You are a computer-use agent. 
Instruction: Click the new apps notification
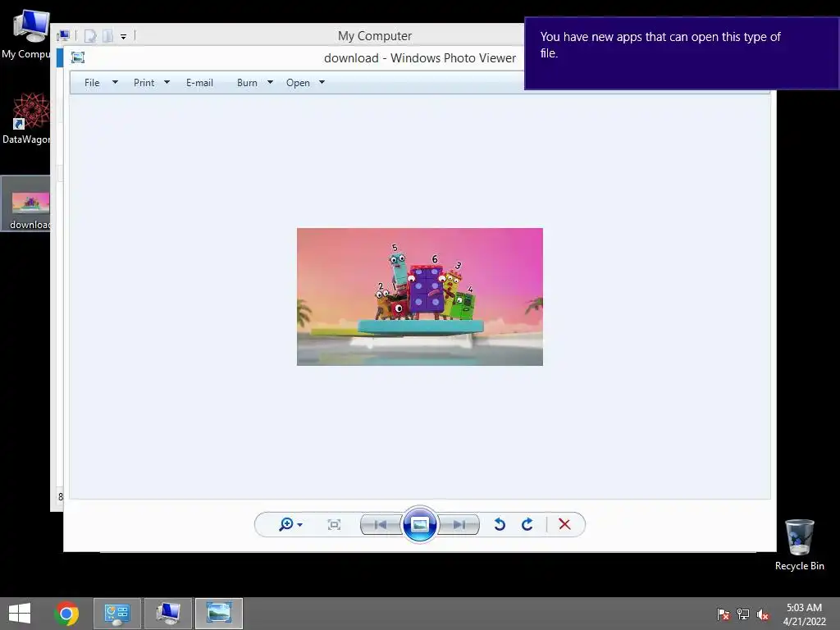click(682, 53)
